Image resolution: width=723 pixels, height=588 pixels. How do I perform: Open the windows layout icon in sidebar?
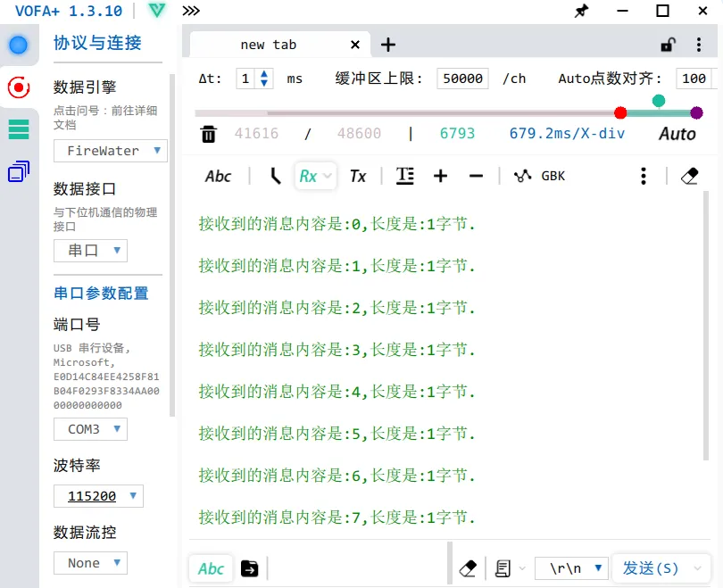(x=20, y=170)
